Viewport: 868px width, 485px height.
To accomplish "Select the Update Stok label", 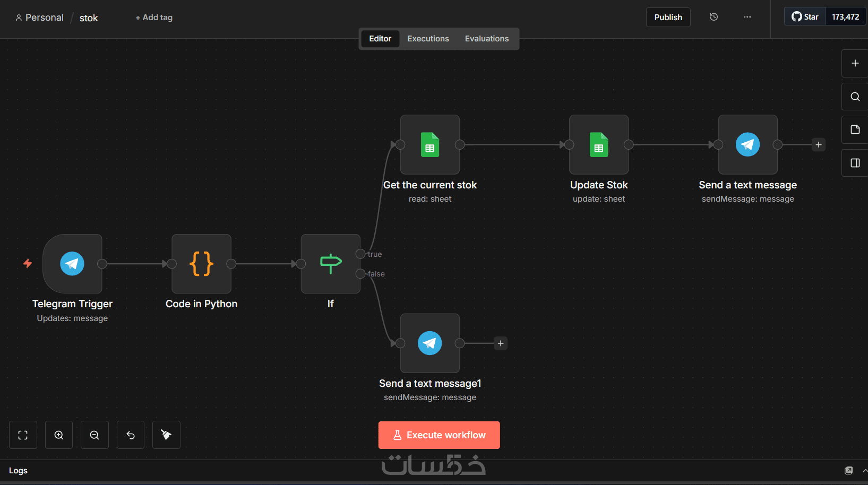I will coord(599,185).
